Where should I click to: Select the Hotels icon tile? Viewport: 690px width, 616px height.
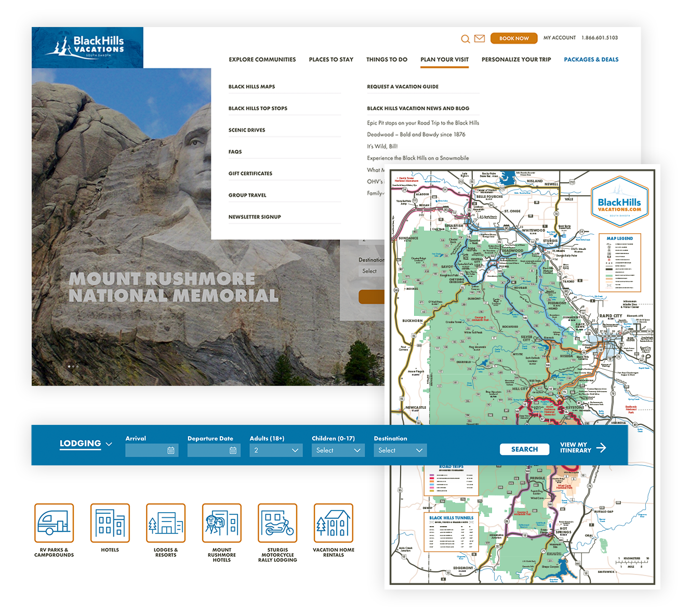(x=110, y=523)
